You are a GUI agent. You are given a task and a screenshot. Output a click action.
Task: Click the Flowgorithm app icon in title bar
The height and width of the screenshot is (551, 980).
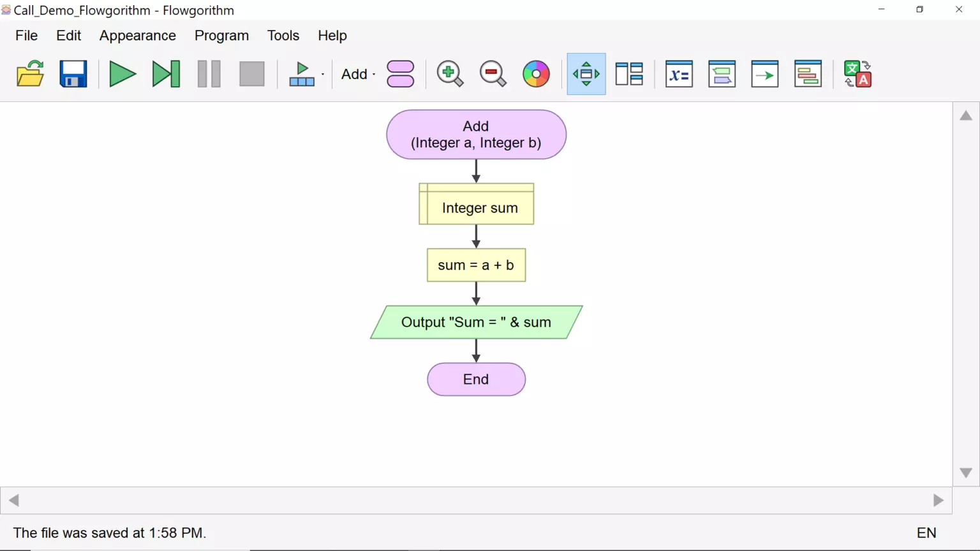tap(6, 10)
